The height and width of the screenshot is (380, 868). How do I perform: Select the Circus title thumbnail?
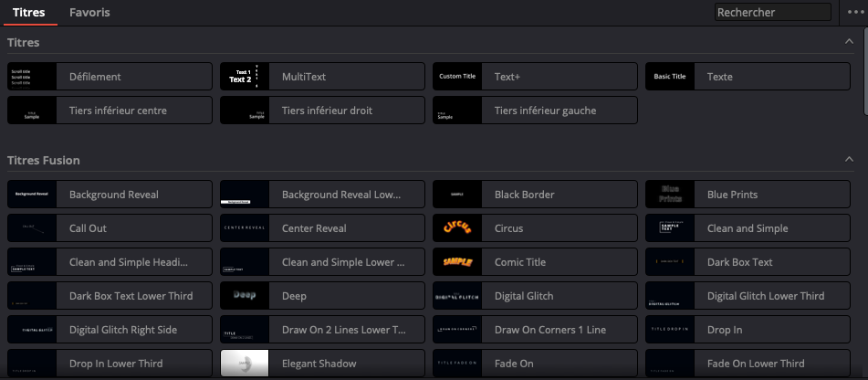(457, 228)
